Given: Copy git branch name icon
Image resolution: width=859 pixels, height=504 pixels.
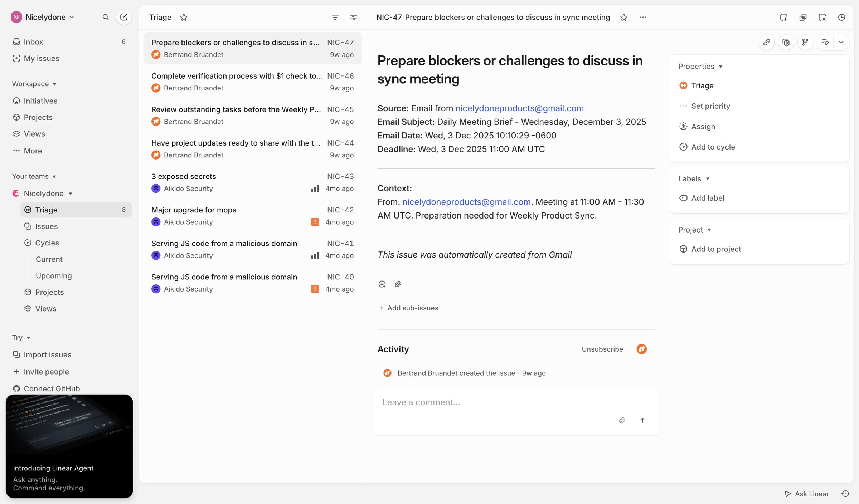Looking at the screenshot, I should [805, 42].
